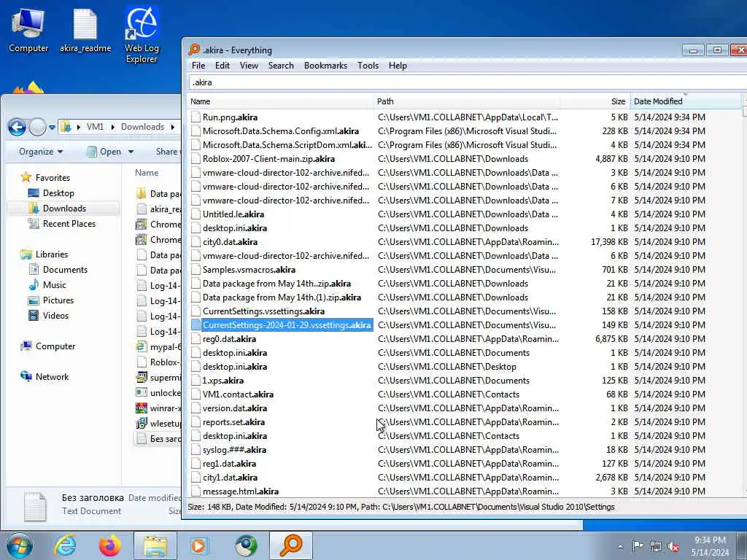This screenshot has width=747, height=560.
Task: Show hidden tray icons arrow
Action: [620, 546]
